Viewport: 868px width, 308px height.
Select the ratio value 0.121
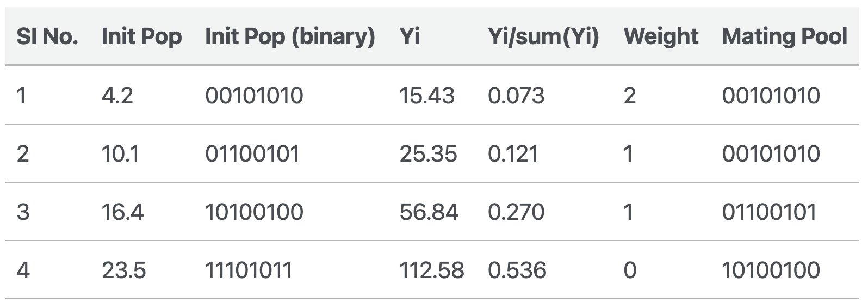[x=513, y=154]
